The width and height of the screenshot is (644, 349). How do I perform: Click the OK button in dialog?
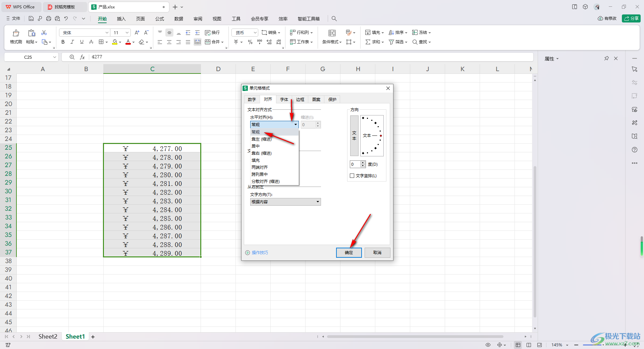point(349,253)
